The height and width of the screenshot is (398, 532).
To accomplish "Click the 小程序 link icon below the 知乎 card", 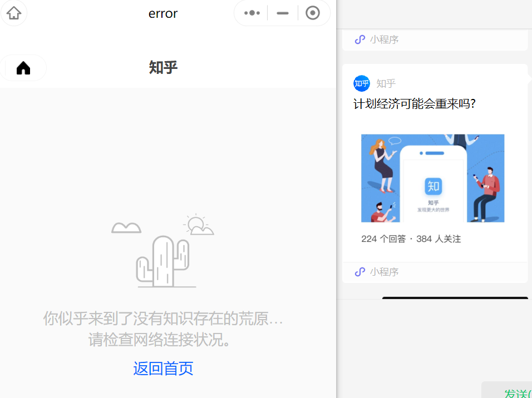I will coord(359,272).
